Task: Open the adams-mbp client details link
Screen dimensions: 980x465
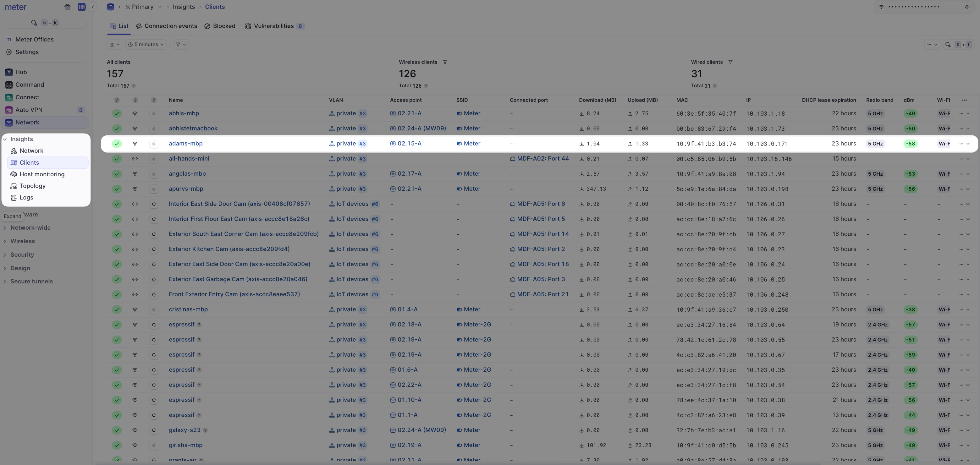Action: tap(185, 143)
